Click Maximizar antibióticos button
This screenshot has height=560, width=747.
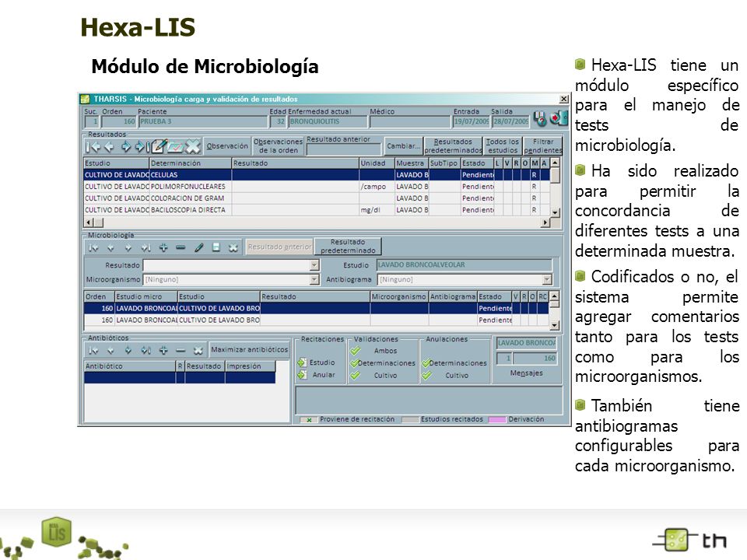[x=249, y=349]
